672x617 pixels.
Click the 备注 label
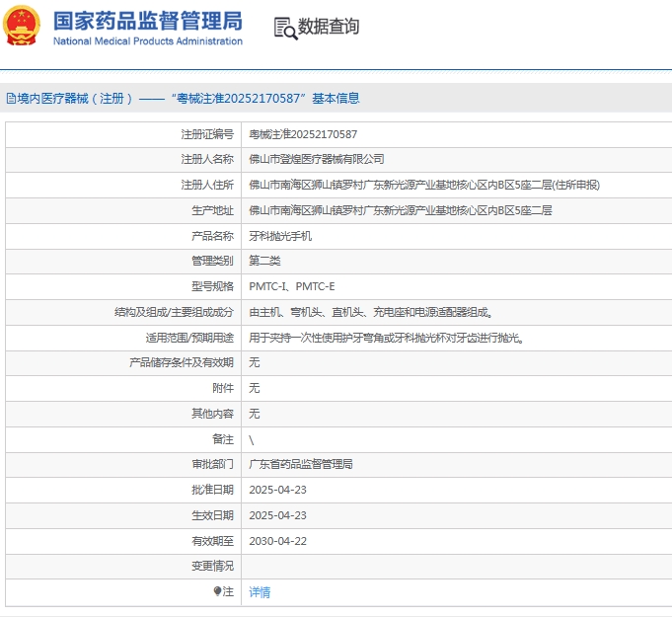(223, 439)
